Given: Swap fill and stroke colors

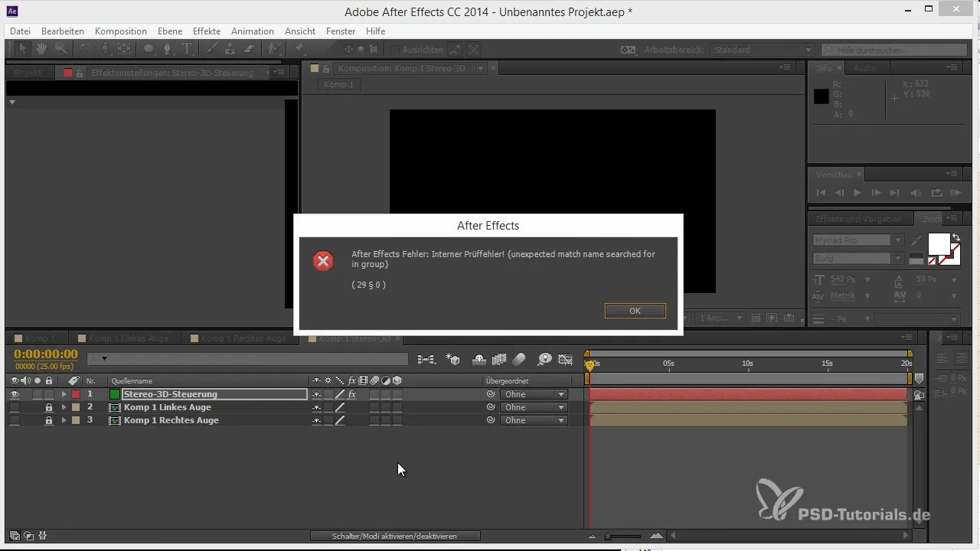Looking at the screenshot, I should (x=955, y=238).
